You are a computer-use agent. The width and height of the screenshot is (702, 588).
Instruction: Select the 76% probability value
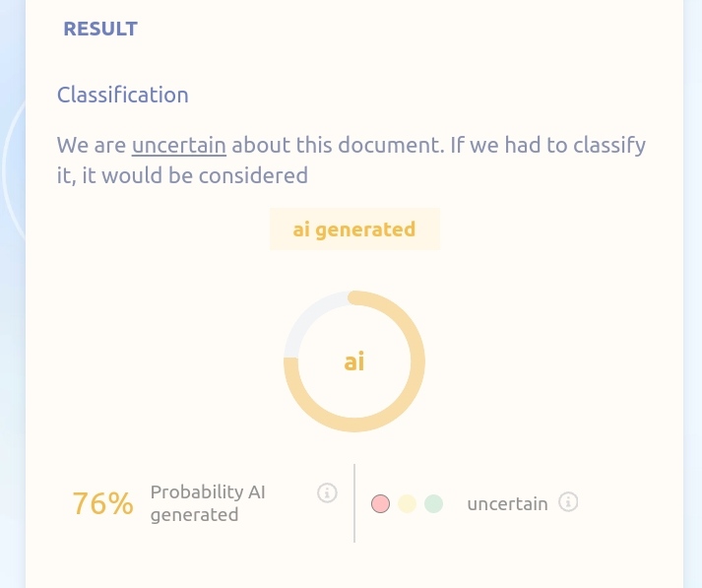(102, 503)
